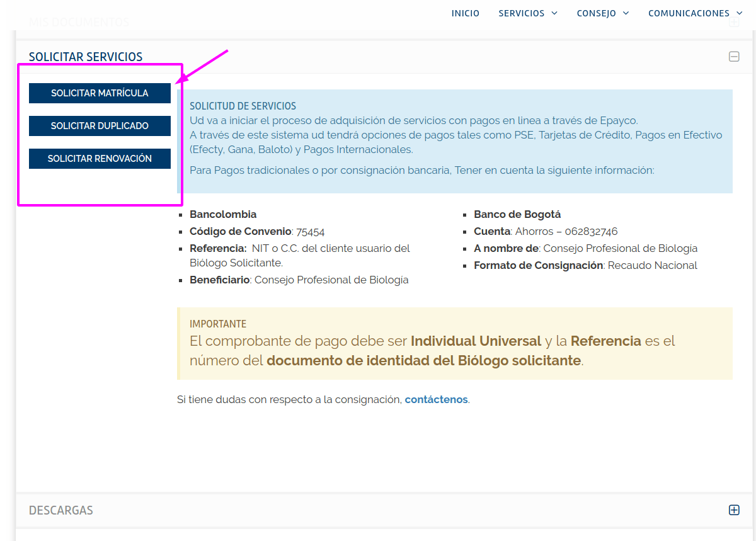The width and height of the screenshot is (756, 541).
Task: Go to the Inicio menu item
Action: point(466,13)
